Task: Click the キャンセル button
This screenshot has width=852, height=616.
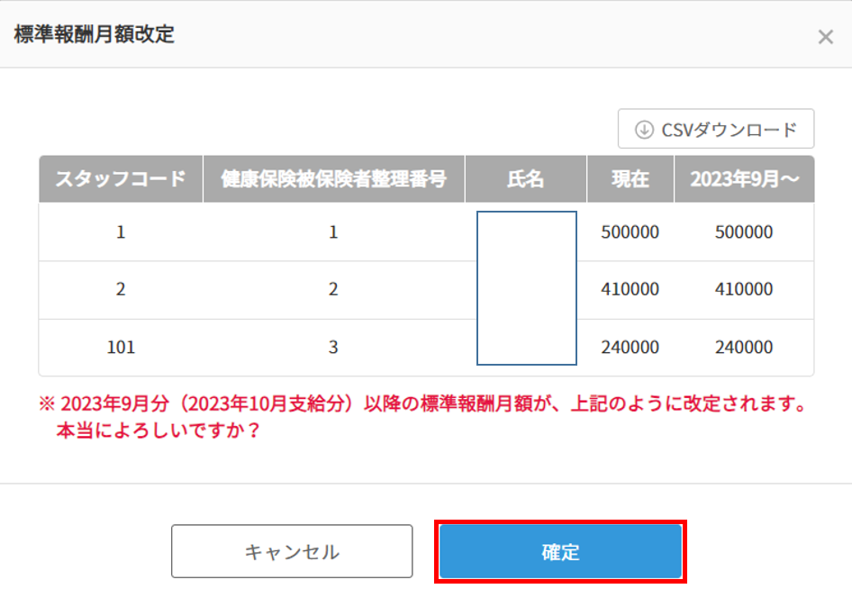Action: [x=292, y=551]
